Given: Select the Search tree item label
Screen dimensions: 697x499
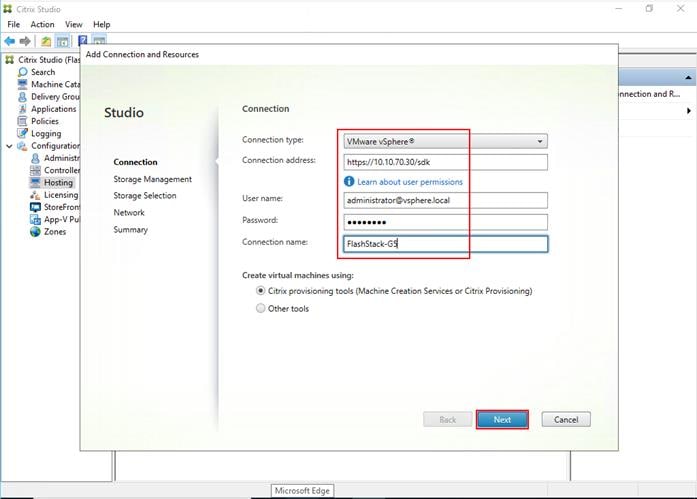Looking at the screenshot, I should tap(43, 72).
